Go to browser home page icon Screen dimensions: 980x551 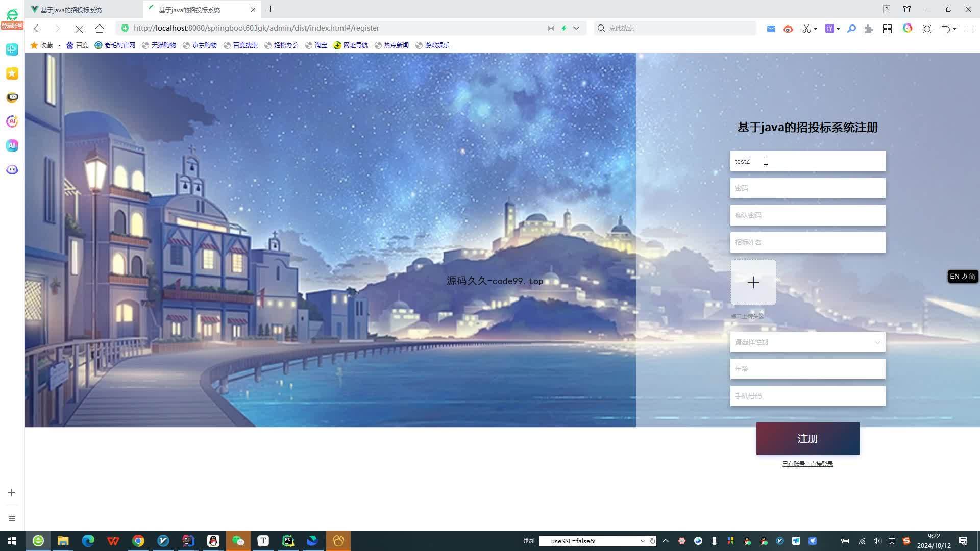pyautogui.click(x=100, y=29)
